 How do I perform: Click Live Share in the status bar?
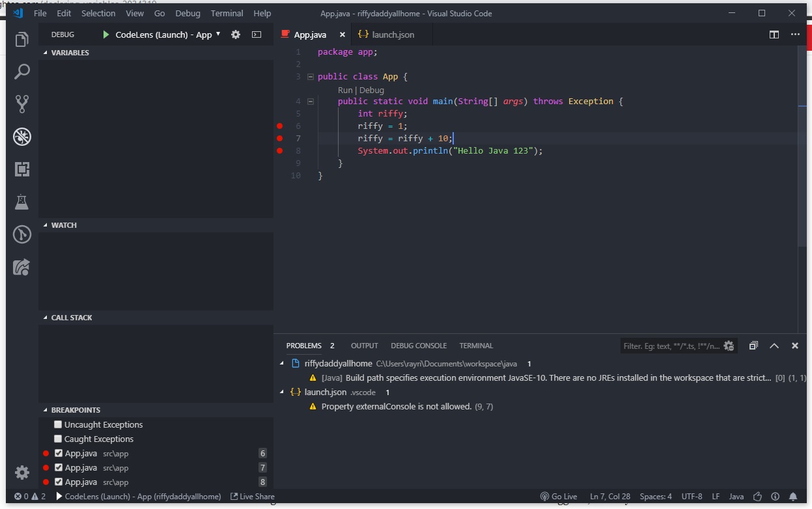(253, 496)
